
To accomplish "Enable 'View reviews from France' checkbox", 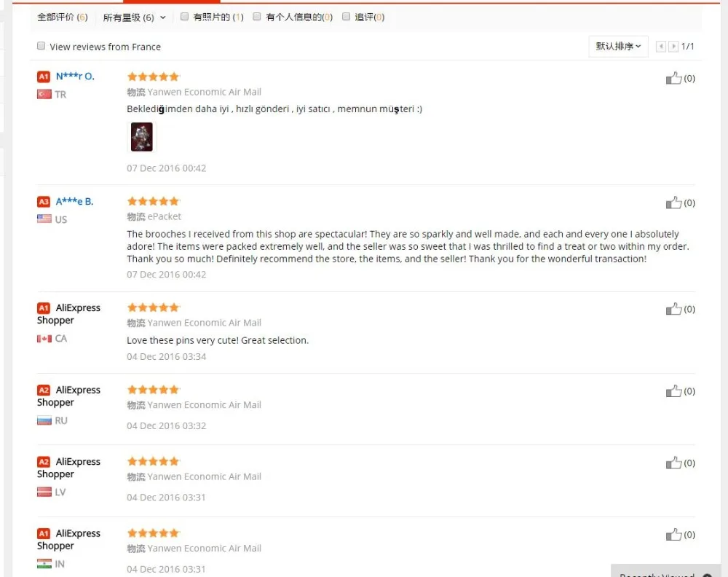I will click(x=41, y=45).
